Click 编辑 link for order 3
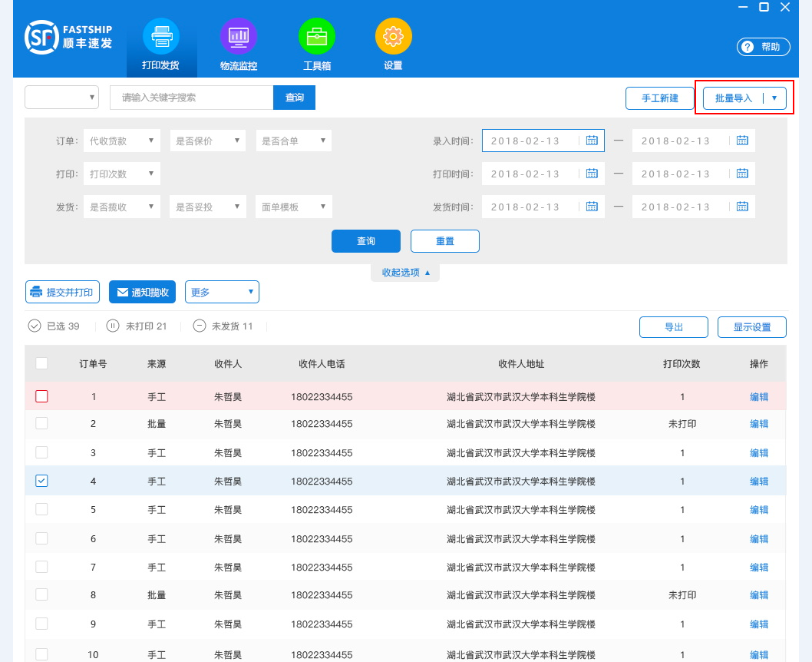Viewport: 812px width, 662px height. 758,453
